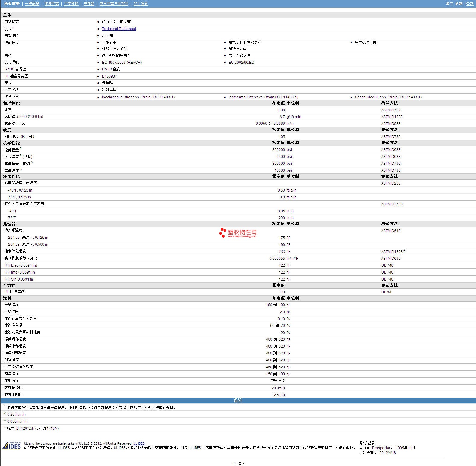476x466 pixels.
Task: Click the 塑胶物性网 watermark logo
Action: coord(238,232)
